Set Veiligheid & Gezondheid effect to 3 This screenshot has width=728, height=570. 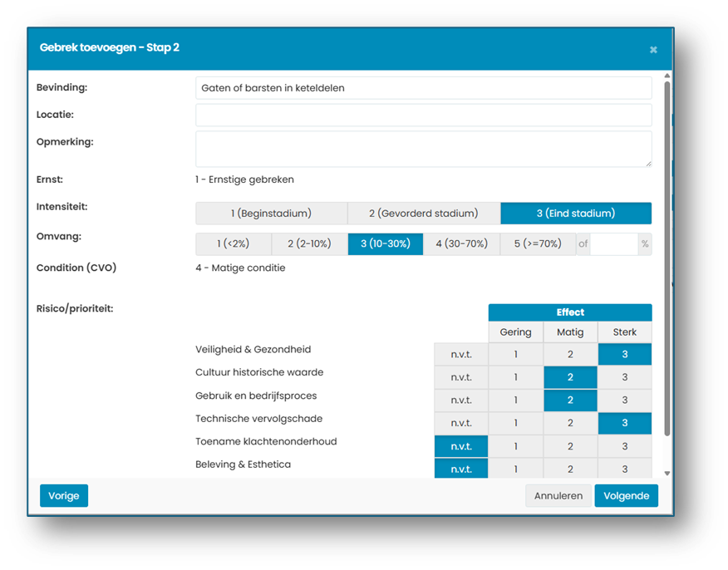625,355
